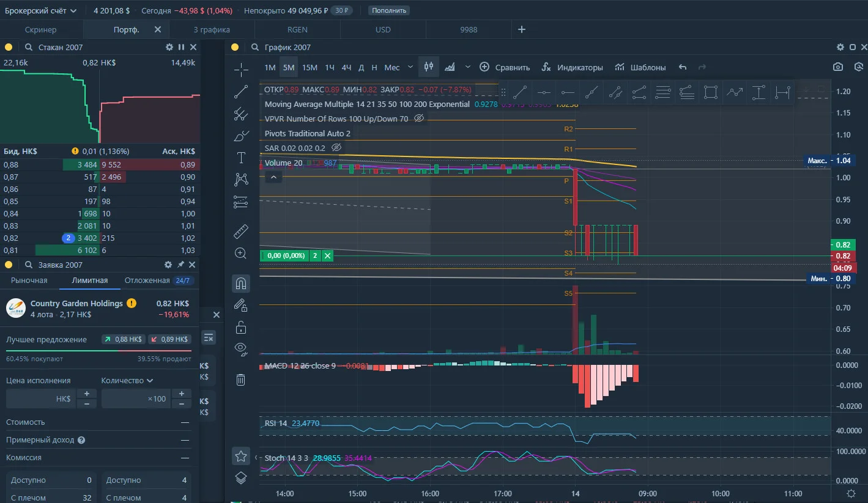Toggle keep drawing mode pencil-lock
The image size is (868, 503).
241,306
